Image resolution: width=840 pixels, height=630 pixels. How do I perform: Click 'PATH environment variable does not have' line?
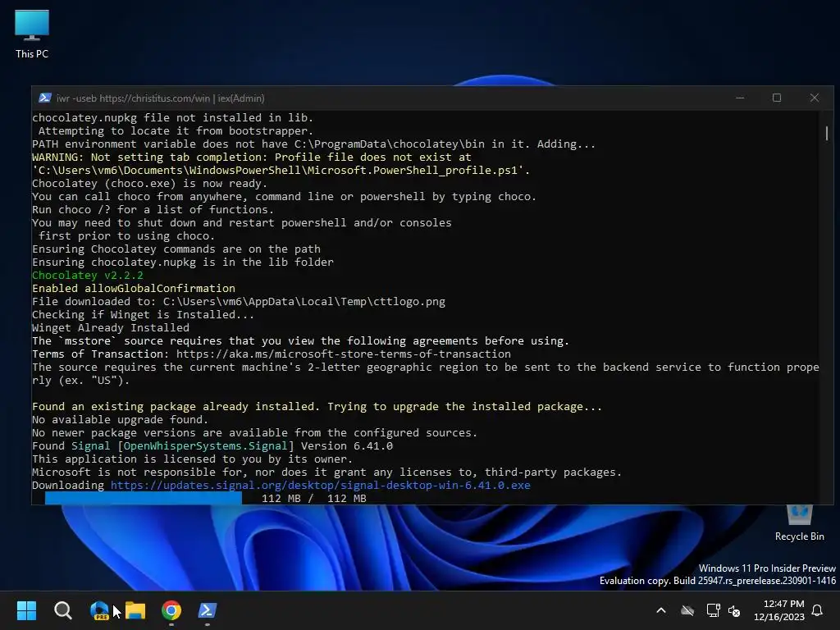coord(313,144)
